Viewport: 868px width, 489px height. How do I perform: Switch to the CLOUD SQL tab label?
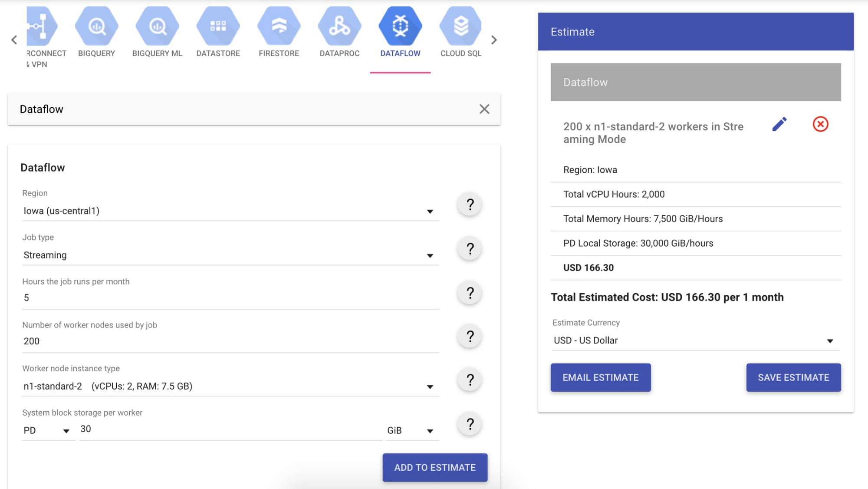pos(460,53)
